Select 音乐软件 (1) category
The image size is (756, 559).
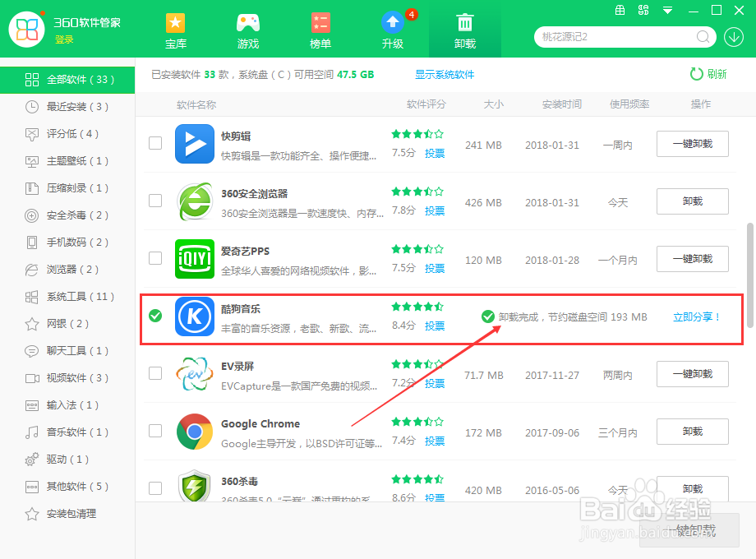click(x=67, y=432)
